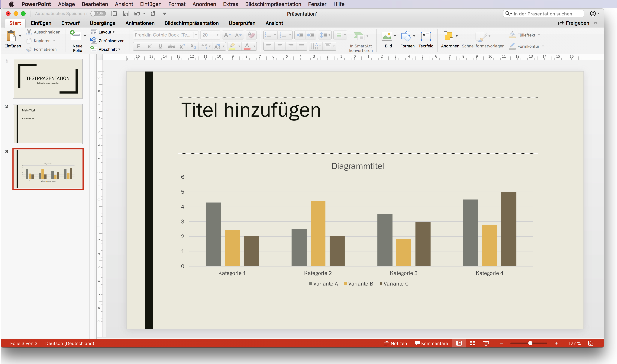The width and height of the screenshot is (617, 364).
Task: Click the Textfeld text box icon
Action: click(x=426, y=36)
